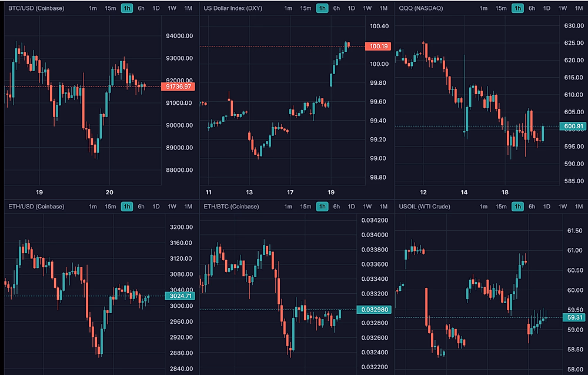
Task: Select the QQQ price label 600.91
Action: coord(573,126)
